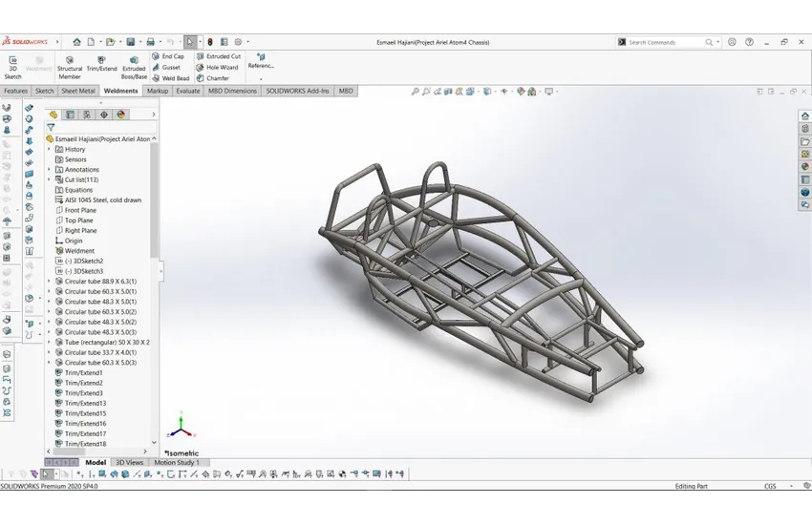Switch to 3D Views bottom tab
The image size is (812, 525).
coord(130,462)
